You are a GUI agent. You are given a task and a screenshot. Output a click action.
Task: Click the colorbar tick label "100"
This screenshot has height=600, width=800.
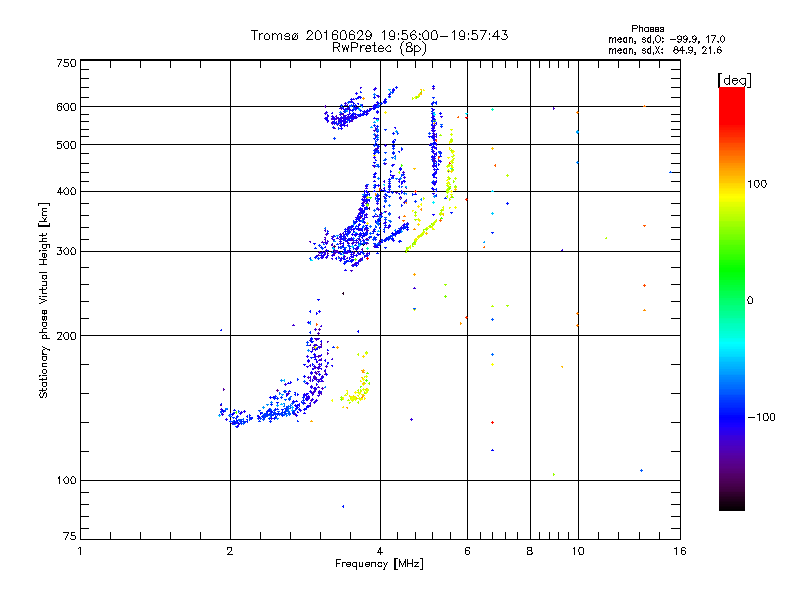click(757, 184)
